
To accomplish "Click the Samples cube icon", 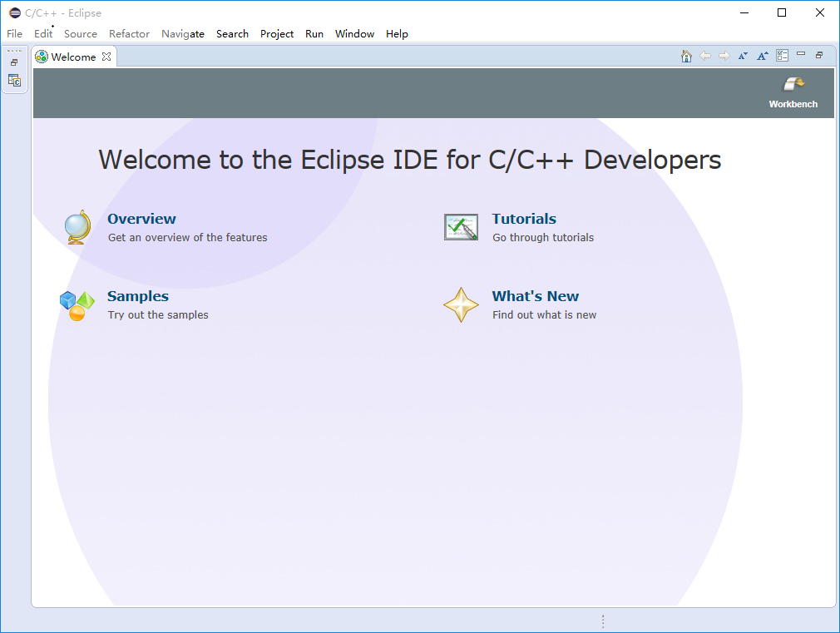I will pyautogui.click(x=77, y=304).
